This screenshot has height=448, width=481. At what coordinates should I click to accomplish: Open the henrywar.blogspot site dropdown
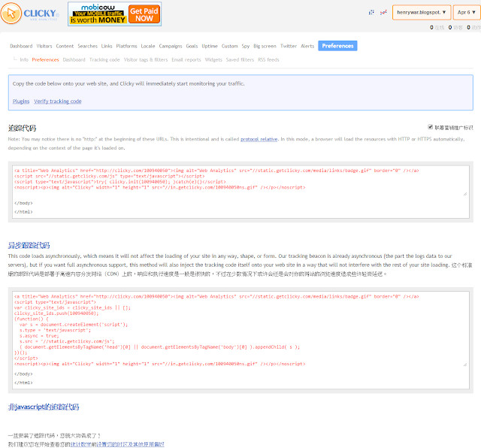(422, 12)
